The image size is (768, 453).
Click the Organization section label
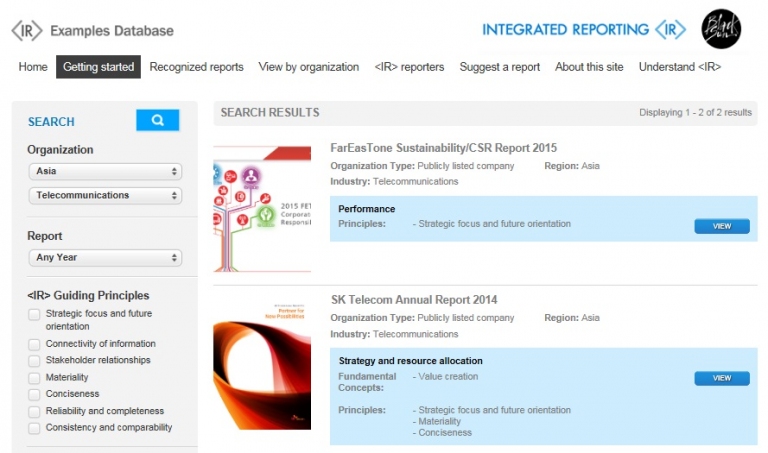60,150
